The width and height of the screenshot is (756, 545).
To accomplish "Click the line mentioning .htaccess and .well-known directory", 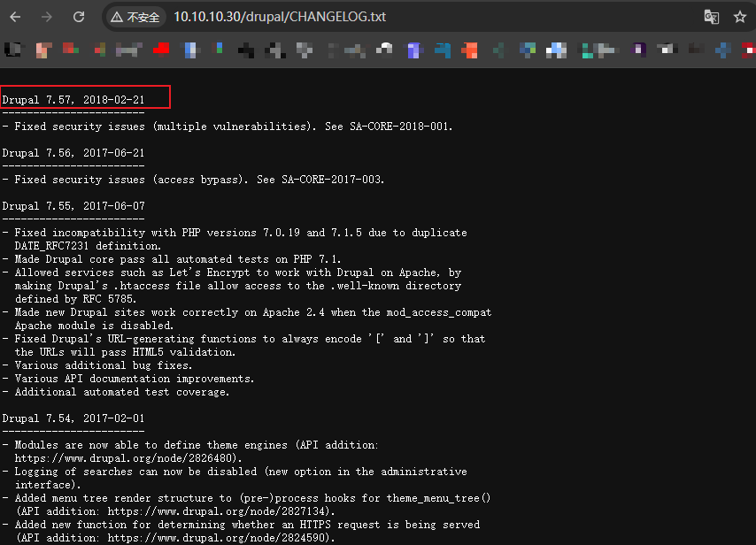I will click(x=238, y=286).
